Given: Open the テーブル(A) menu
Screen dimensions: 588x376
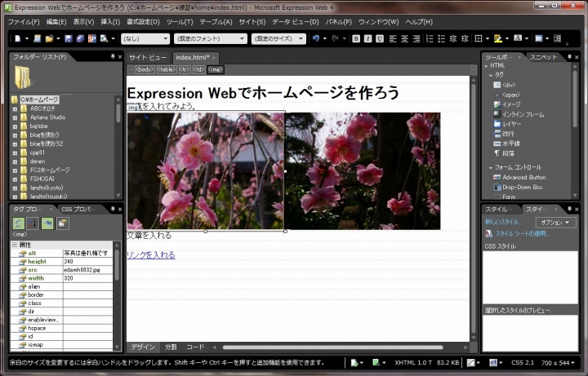Looking at the screenshot, I should (216, 21).
